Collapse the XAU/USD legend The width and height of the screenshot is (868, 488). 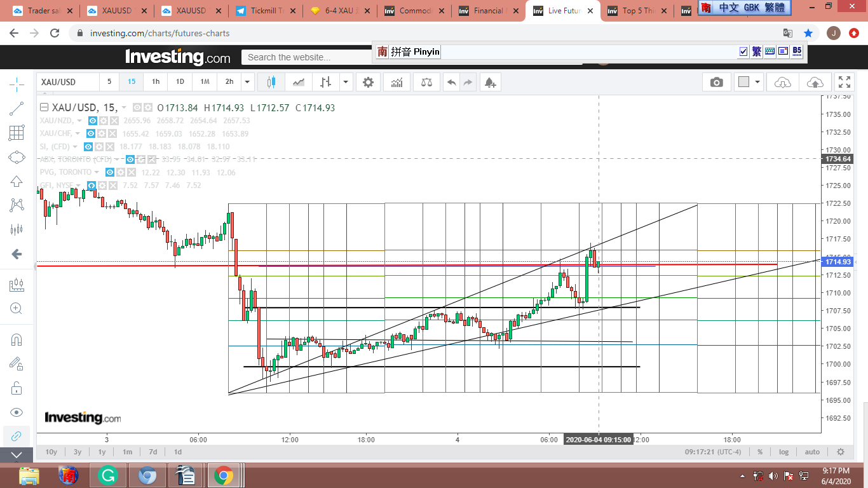(x=44, y=107)
